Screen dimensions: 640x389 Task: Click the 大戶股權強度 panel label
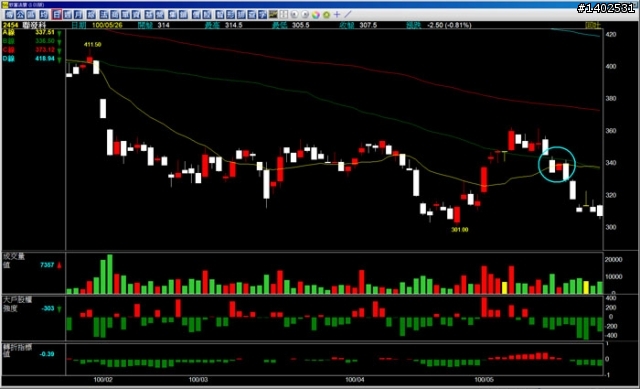pos(17,304)
